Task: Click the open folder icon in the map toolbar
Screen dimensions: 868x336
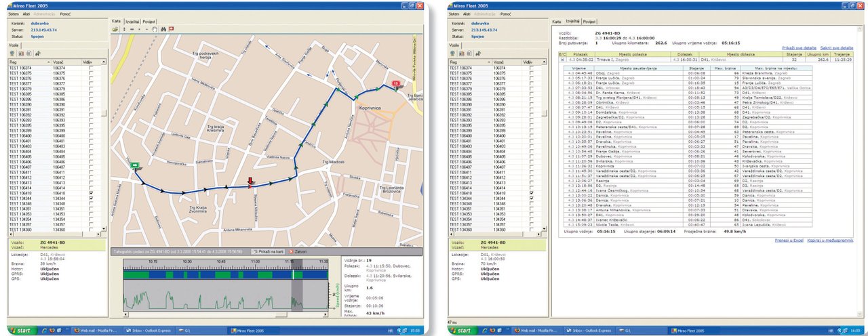Action: click(116, 29)
